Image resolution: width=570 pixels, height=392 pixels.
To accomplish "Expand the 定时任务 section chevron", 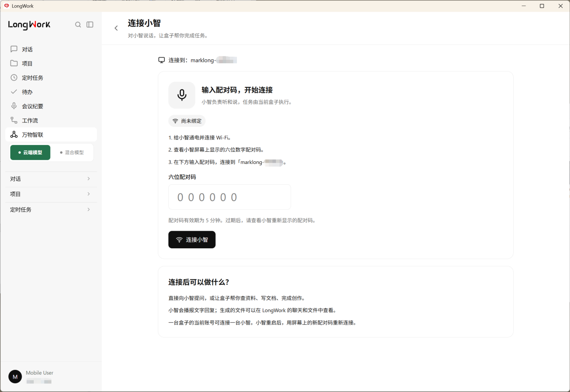I will 89,209.
